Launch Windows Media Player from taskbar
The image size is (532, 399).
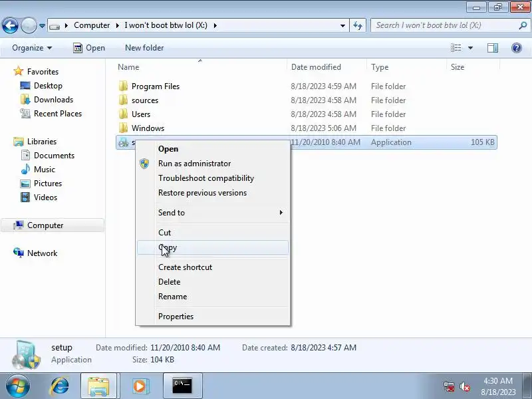(x=140, y=386)
